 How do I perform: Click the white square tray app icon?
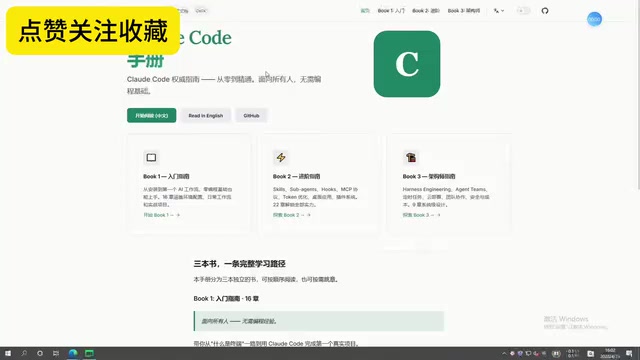[590, 353]
